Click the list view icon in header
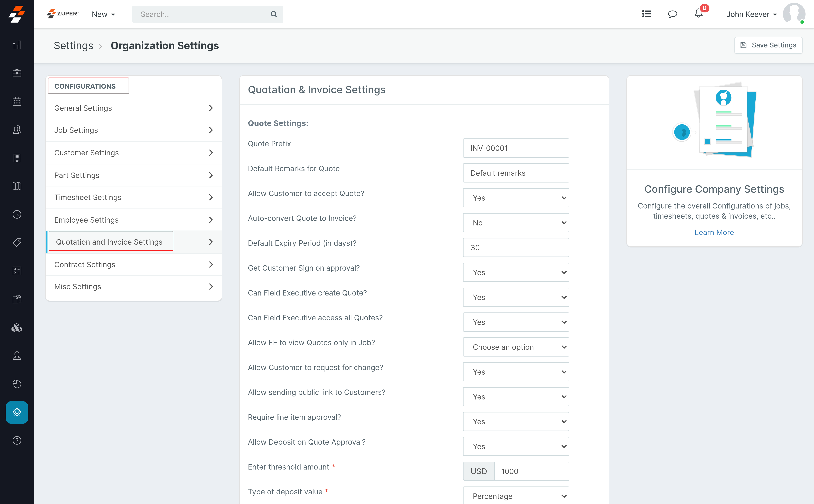814x504 pixels. (x=646, y=14)
